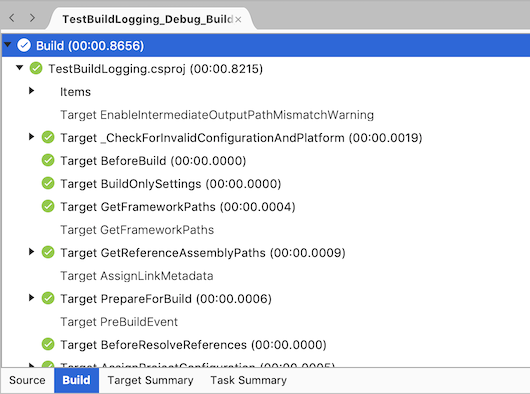Collapse the Build root node
This screenshot has height=394, width=530.
point(7,45)
